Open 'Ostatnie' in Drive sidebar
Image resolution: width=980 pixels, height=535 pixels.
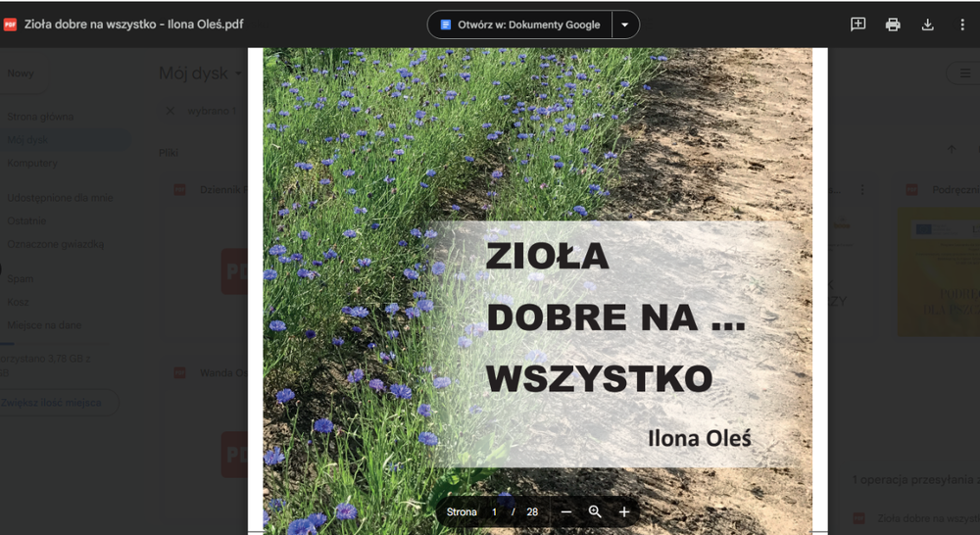tap(26, 221)
